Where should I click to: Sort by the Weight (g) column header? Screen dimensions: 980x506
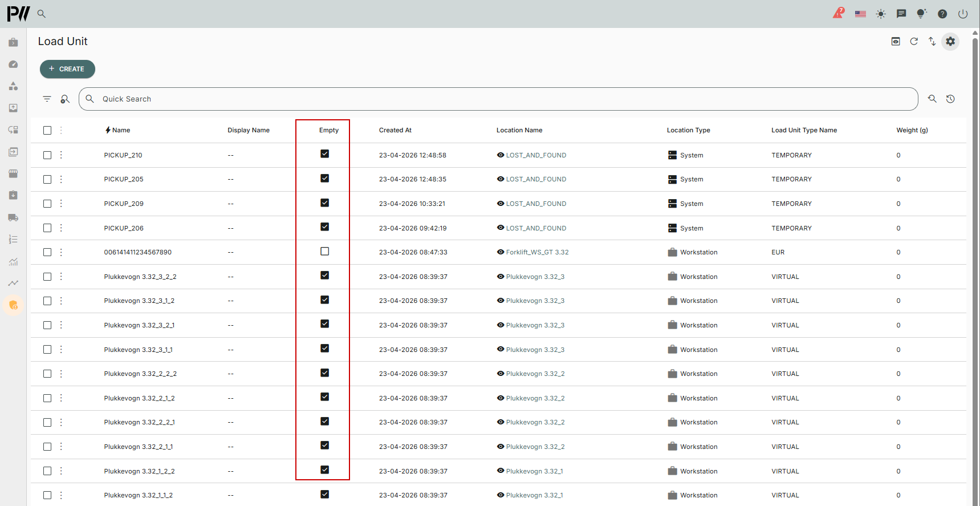(912, 130)
